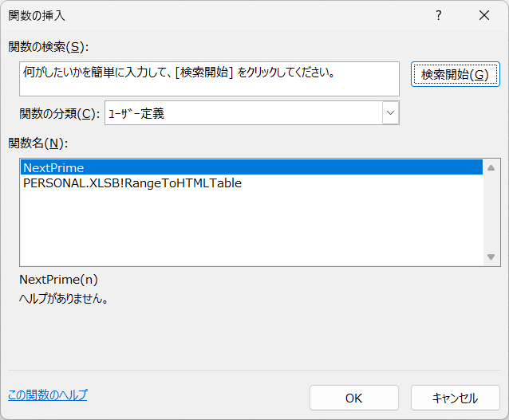Click the function list scroll-down arrow
The height and width of the screenshot is (420, 509).
491,257
